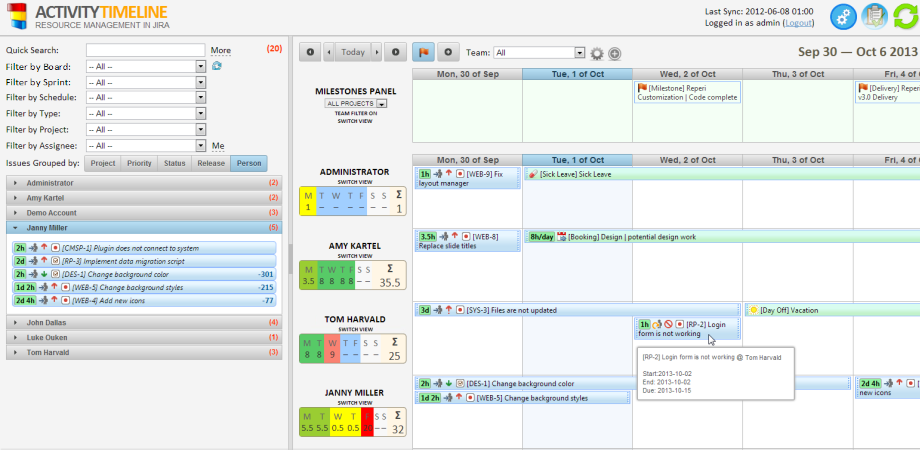Click the add team plus icon
This screenshot has width=920, height=450.
pyautogui.click(x=615, y=53)
